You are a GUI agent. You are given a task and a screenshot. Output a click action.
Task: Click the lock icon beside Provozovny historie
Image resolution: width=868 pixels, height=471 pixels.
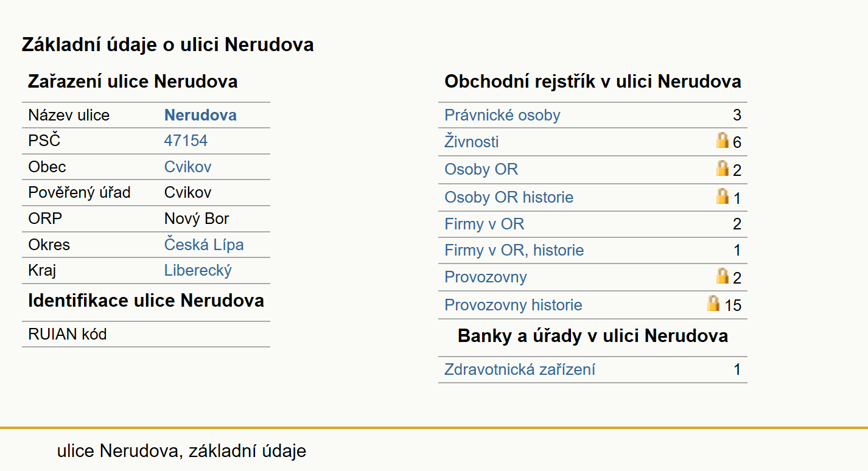pos(713,304)
